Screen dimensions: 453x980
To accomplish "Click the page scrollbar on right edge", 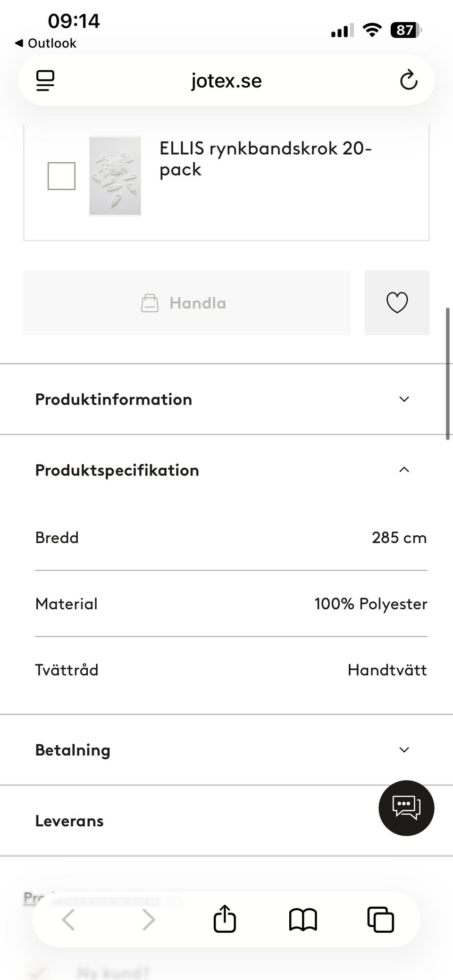I will pyautogui.click(x=447, y=374).
